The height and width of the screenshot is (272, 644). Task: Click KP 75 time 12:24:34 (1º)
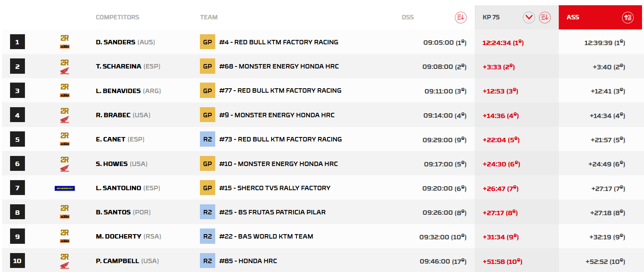tap(503, 42)
